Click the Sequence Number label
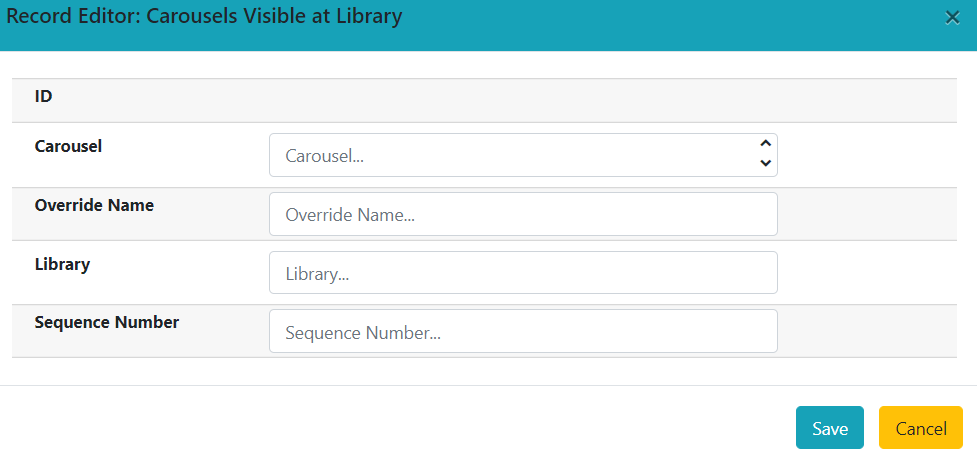The height and width of the screenshot is (461, 977). pos(107,322)
